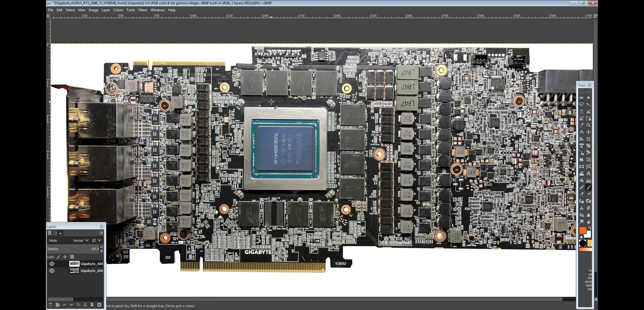Open the active brush preview in toolbox
This screenshot has height=310, width=644.
click(x=582, y=243)
